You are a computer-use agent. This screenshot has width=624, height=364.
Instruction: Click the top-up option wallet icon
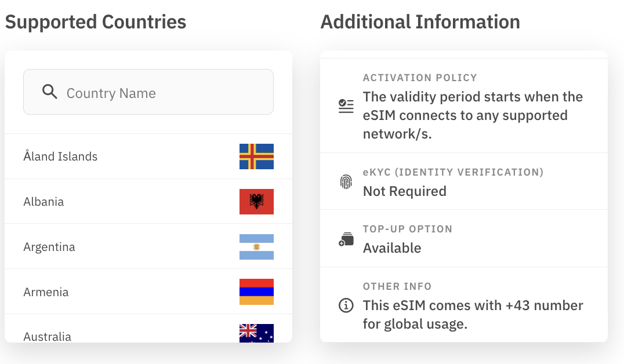[346, 239]
